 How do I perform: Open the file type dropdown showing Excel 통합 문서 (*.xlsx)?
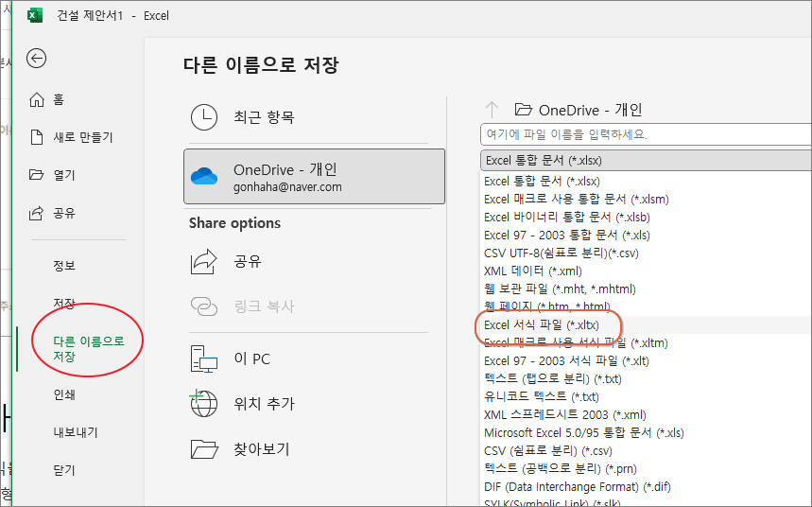click(x=646, y=160)
